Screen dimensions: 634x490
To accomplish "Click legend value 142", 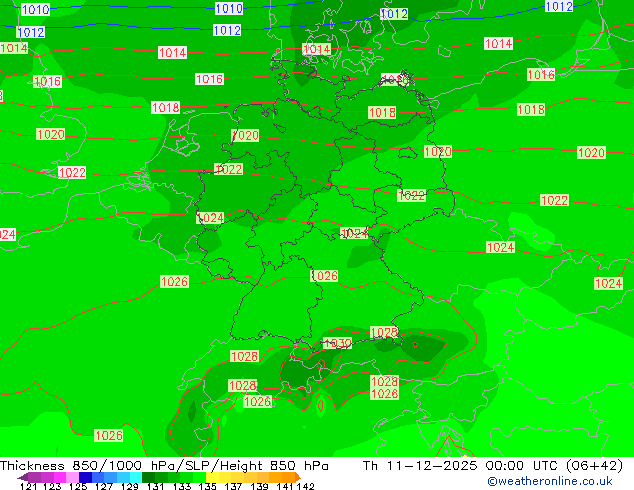I will pyautogui.click(x=305, y=486).
